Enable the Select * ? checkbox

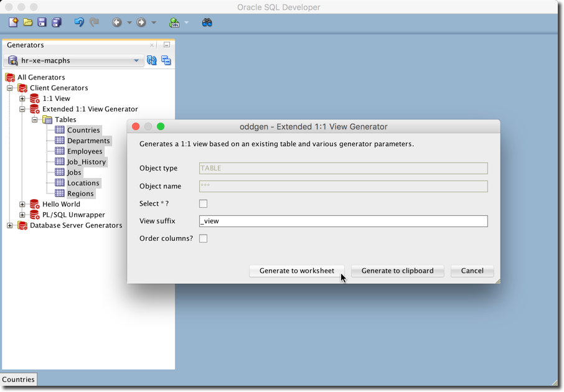click(x=203, y=203)
